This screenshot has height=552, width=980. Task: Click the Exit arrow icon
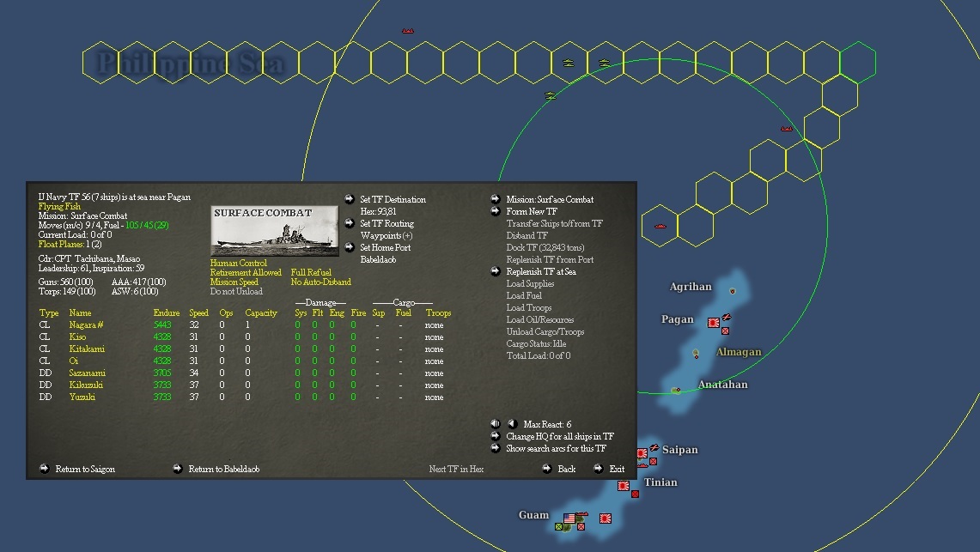[598, 469]
